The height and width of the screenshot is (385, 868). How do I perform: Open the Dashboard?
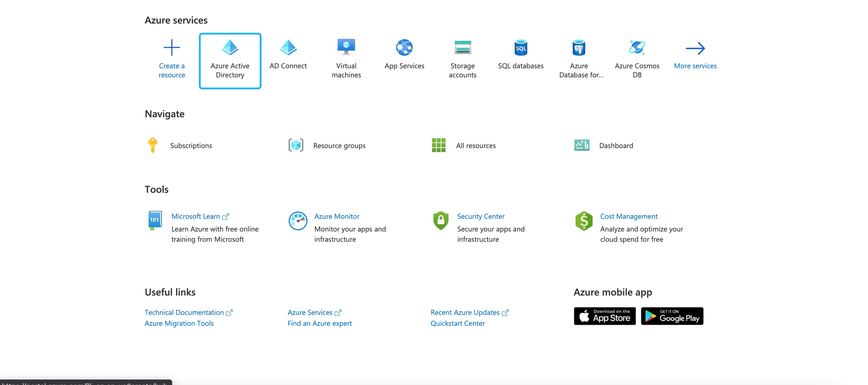[x=616, y=145]
